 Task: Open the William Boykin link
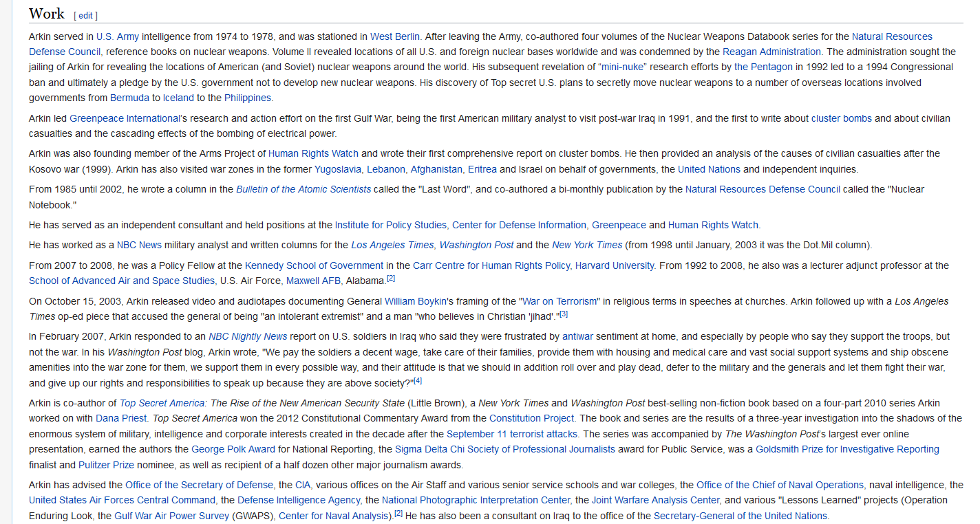tap(416, 301)
